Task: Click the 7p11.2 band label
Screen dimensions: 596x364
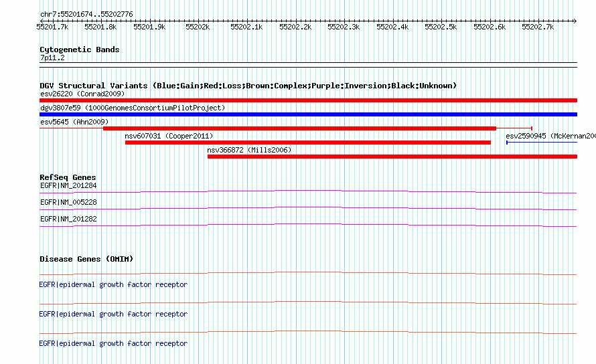Action: (x=52, y=58)
